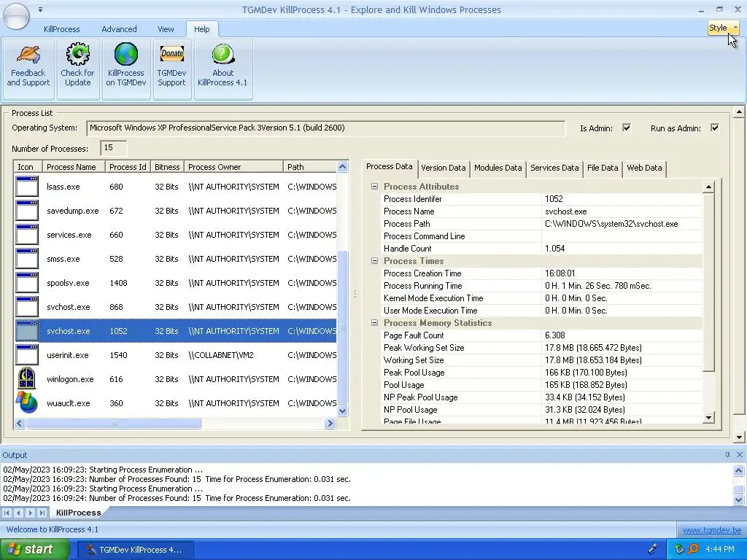The height and width of the screenshot is (560, 747).
Task: Click the round application orb button
Action: pos(17,16)
